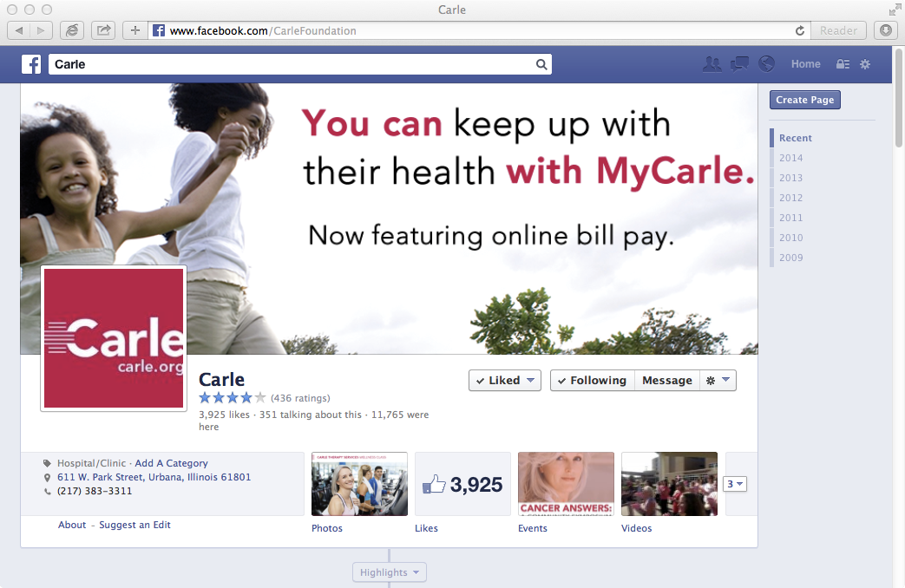The height and width of the screenshot is (588, 905).
Task: Click the phone number (217) 383-3311
Action: point(95,491)
